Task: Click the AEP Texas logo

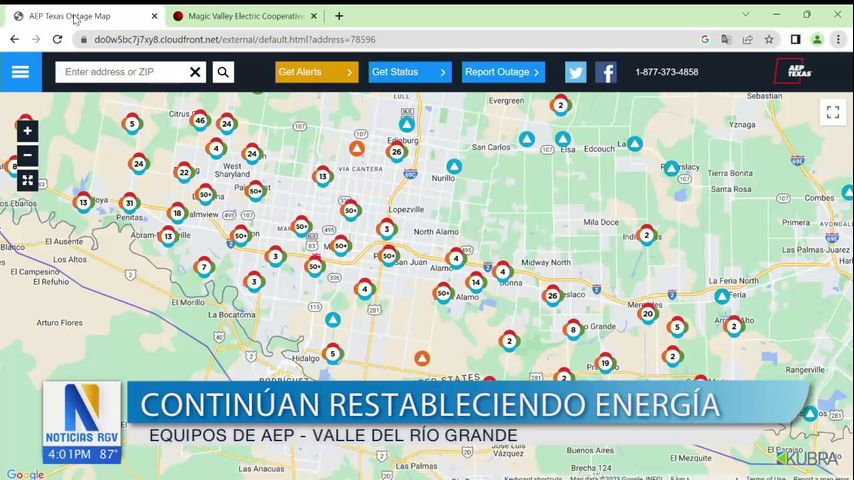Action: coord(795,72)
